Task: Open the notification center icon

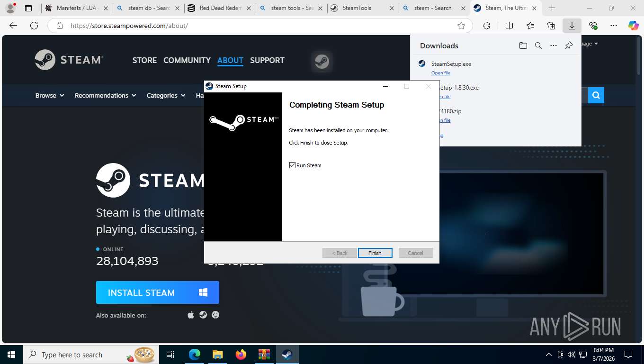Action: (628, 355)
